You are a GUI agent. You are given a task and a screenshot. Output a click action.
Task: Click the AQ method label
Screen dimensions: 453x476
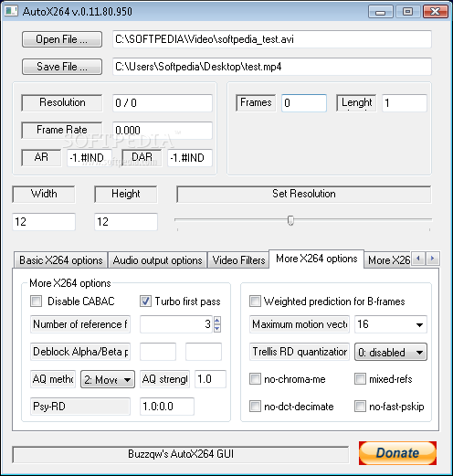(53, 379)
